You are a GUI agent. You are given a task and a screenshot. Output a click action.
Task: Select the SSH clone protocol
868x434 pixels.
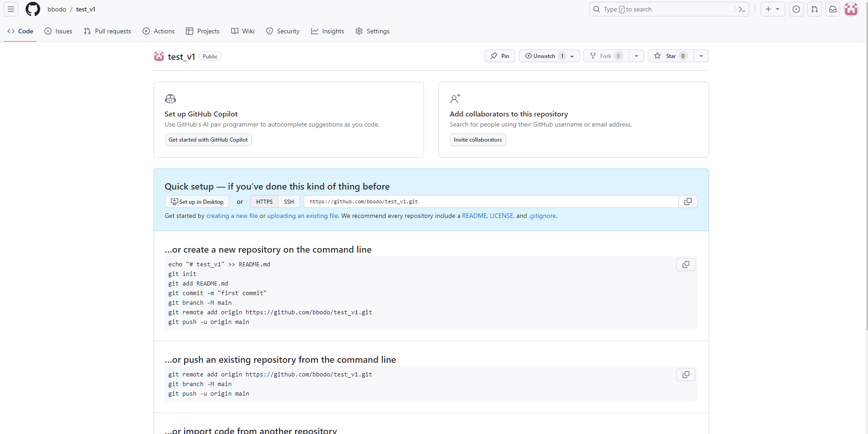[x=289, y=201]
